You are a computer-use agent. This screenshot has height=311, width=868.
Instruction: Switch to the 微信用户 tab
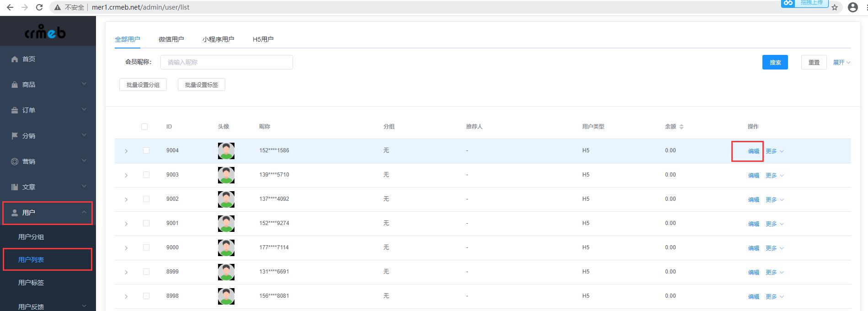point(171,39)
